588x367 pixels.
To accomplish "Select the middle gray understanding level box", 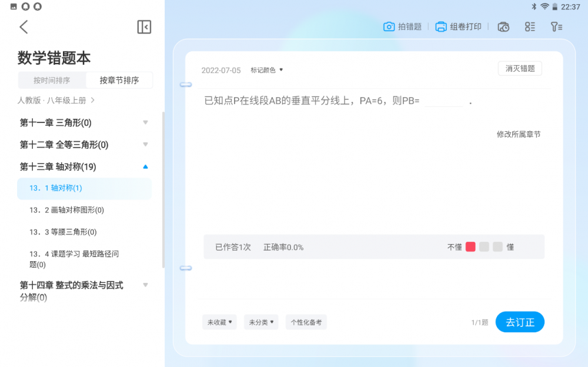I will [x=484, y=247].
